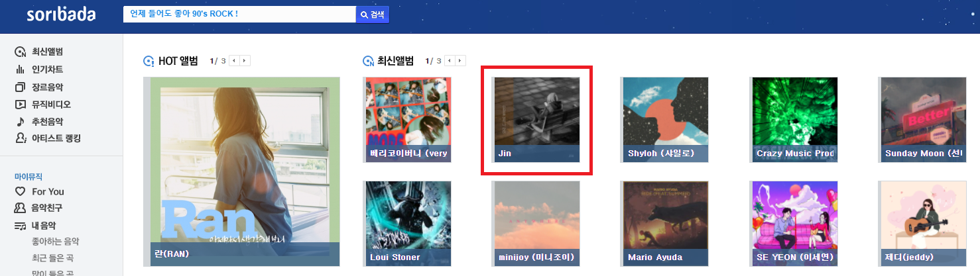Go to previous 최신앨범 page arrow

[450, 61]
